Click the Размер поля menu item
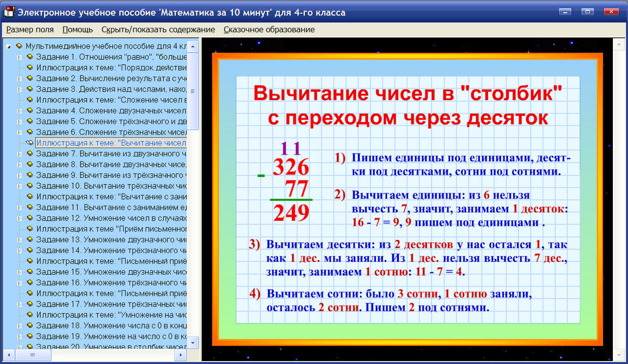 tap(29, 29)
